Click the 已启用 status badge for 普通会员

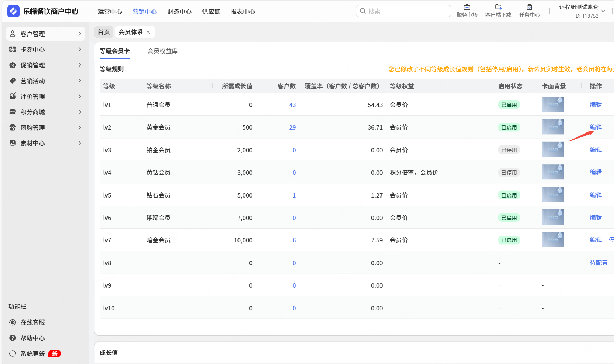[x=509, y=105]
